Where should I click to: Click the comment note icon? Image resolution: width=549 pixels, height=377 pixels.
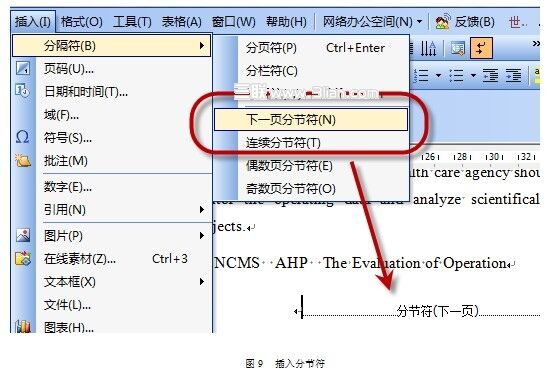pyautogui.click(x=23, y=160)
